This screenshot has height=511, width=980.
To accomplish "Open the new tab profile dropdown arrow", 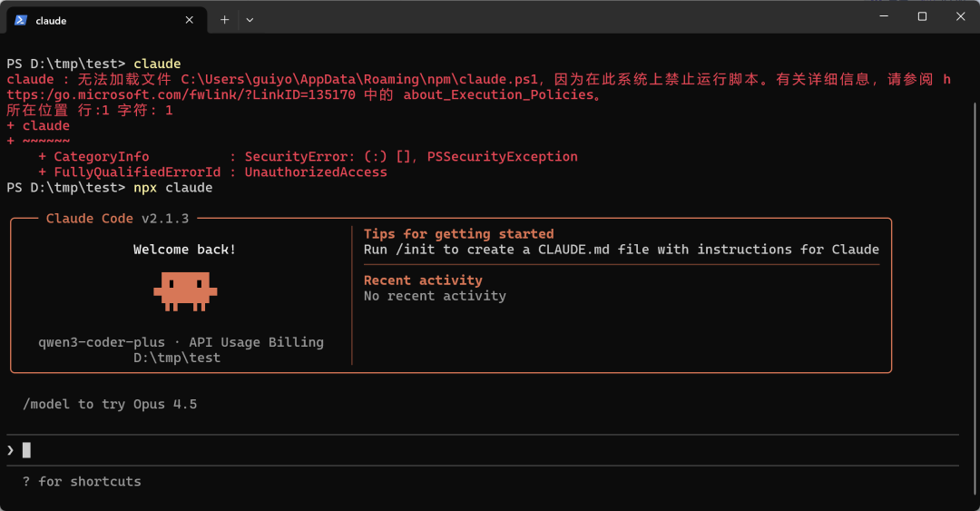I will [x=250, y=20].
